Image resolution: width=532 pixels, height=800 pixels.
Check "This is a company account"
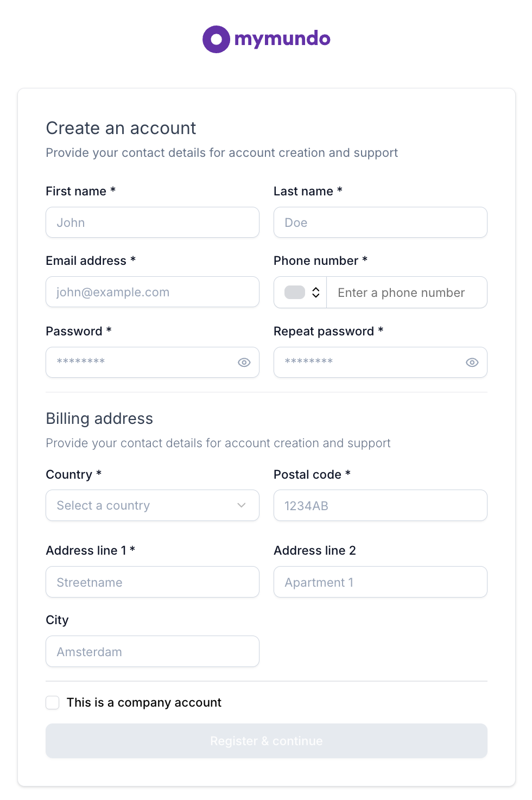[x=53, y=703]
